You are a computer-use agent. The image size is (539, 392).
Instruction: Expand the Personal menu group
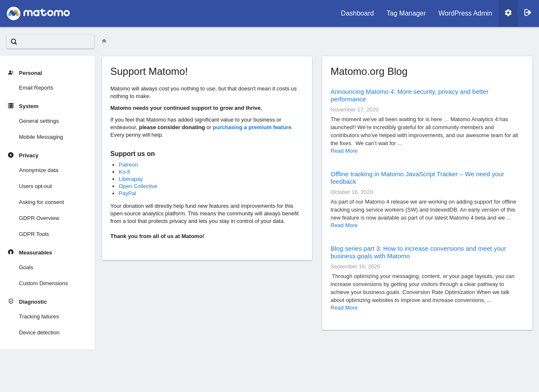tap(30, 73)
